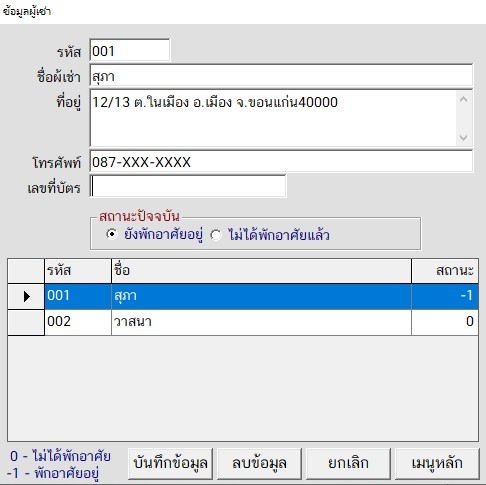The height and width of the screenshot is (485, 486).
Task: Click the สถานะ column header in grid
Action: [445, 271]
